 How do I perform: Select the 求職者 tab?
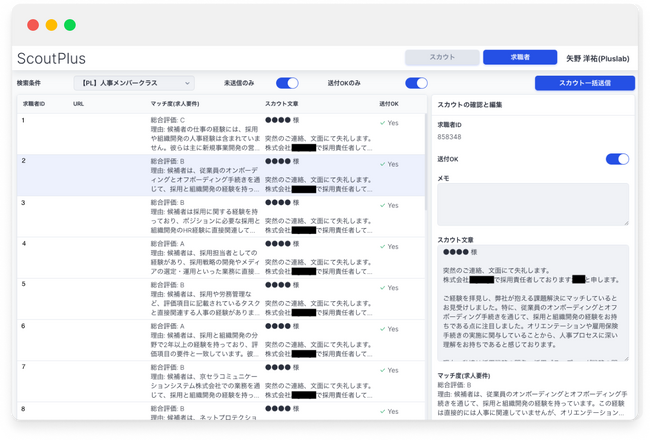(519, 58)
